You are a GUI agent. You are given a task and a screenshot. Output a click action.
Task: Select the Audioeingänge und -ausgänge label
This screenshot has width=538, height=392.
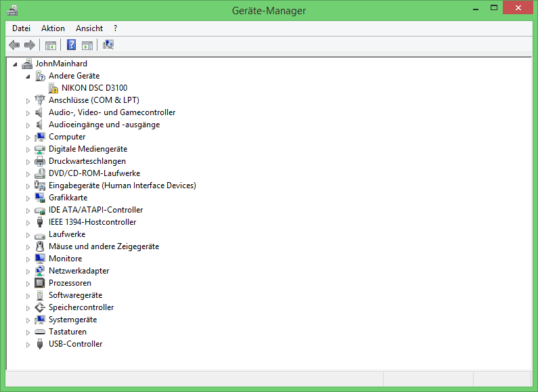(104, 125)
